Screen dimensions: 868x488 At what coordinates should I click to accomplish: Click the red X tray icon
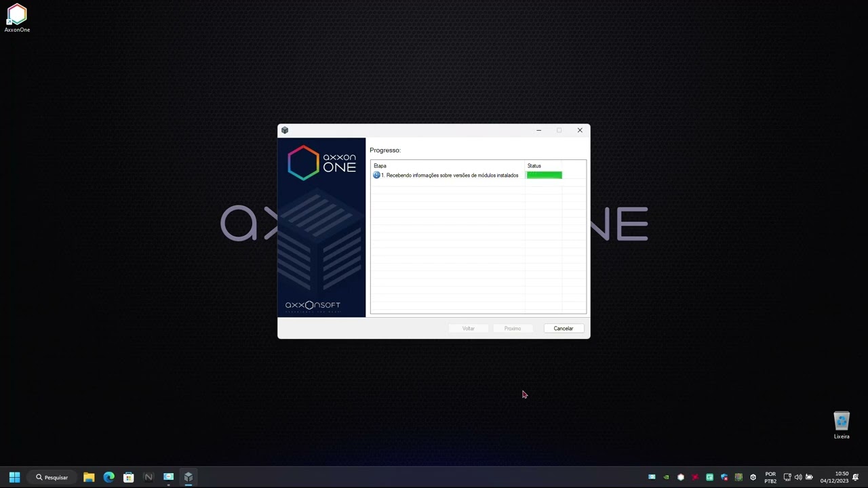(x=695, y=477)
